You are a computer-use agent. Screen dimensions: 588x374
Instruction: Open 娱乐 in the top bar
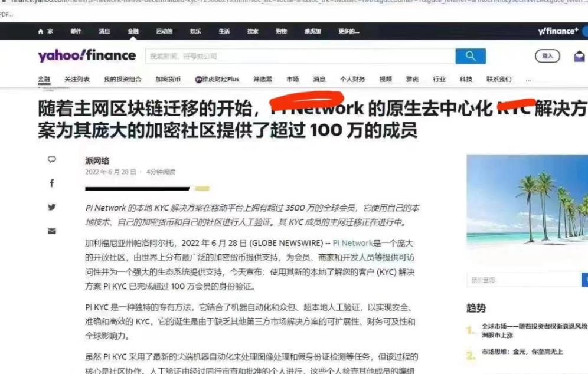coord(195,31)
